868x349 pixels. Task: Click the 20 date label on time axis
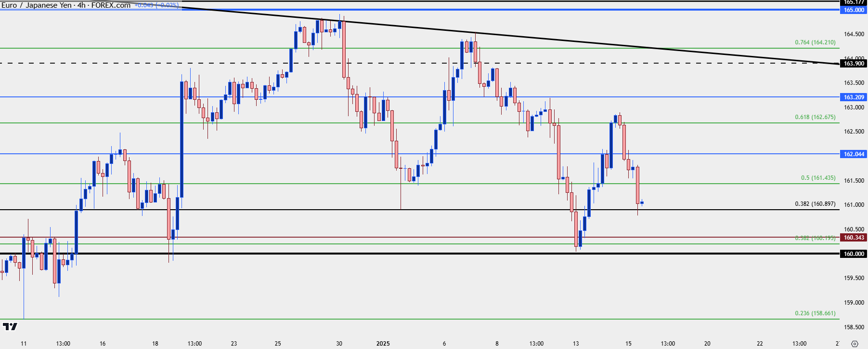[x=707, y=344]
